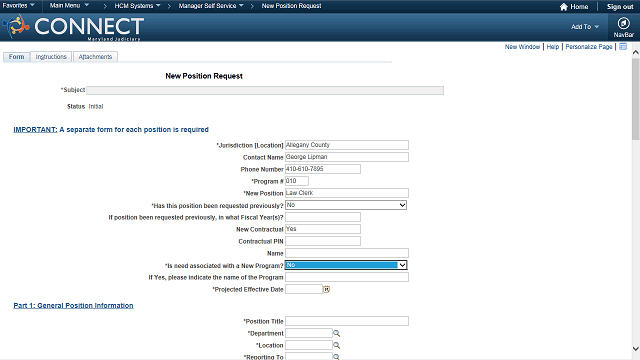
Task: Click the vertical scrollbar down arrow
Action: (x=636, y=349)
